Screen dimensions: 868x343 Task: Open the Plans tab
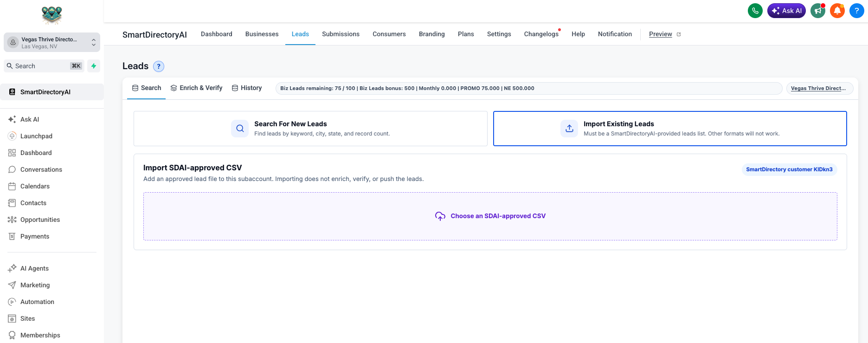tap(466, 34)
